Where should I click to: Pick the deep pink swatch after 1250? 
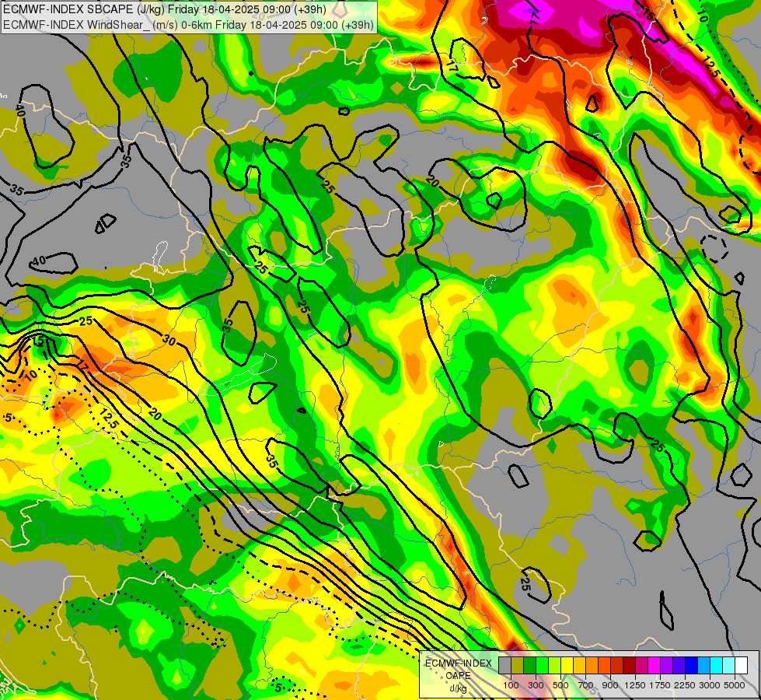tap(641, 666)
